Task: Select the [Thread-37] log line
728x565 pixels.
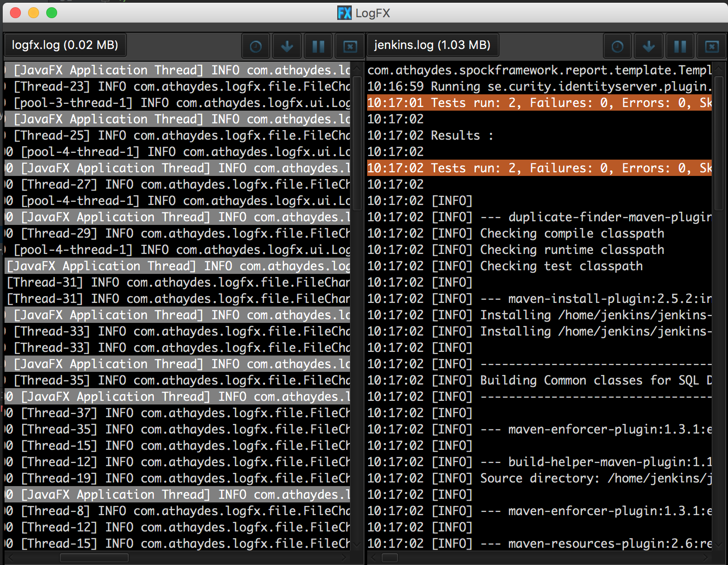Action: 177,413
